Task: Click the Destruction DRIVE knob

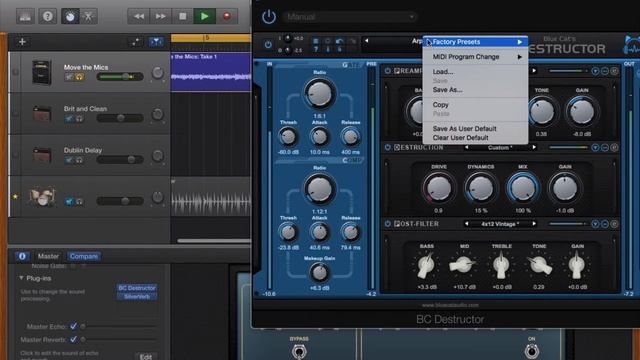Action: point(438,188)
